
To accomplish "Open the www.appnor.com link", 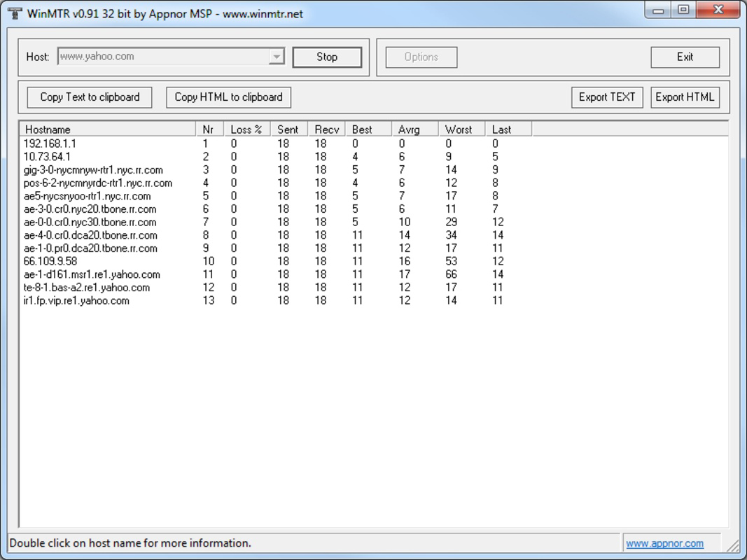I will pyautogui.click(x=667, y=542).
